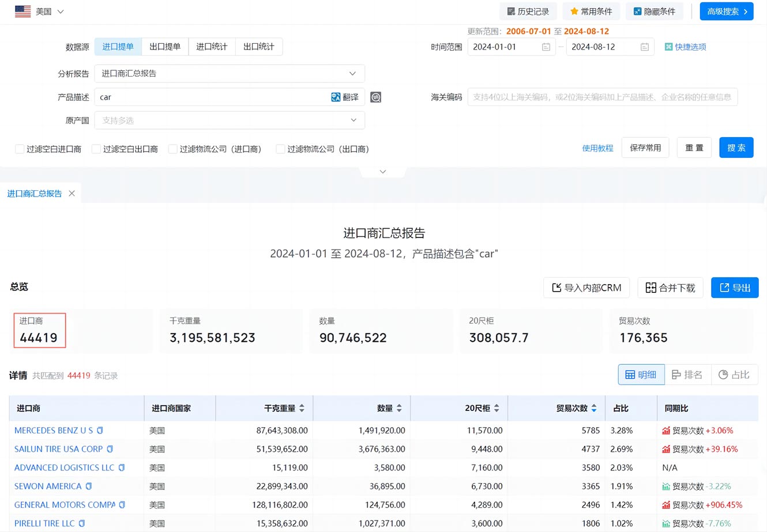This screenshot has height=532, width=767.
Task: Copy name icon beside GENERAL MOTORS COMPA
Action: coord(122,505)
